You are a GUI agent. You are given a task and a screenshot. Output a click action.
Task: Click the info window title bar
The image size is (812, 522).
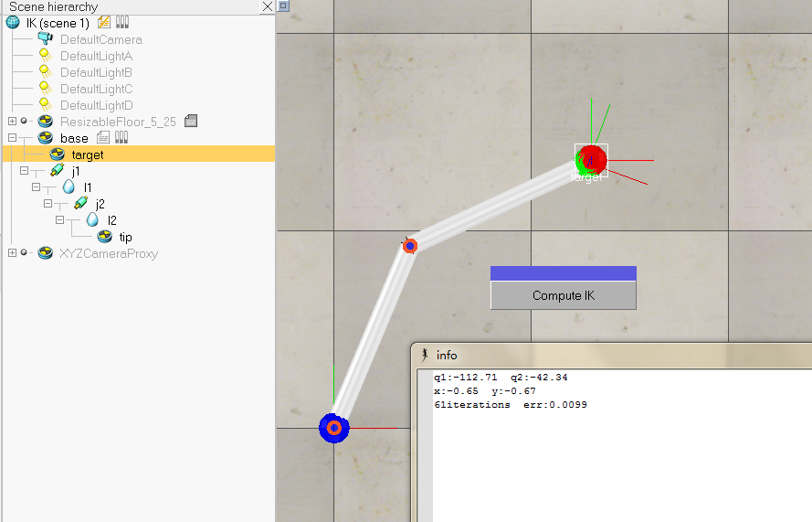click(x=612, y=355)
